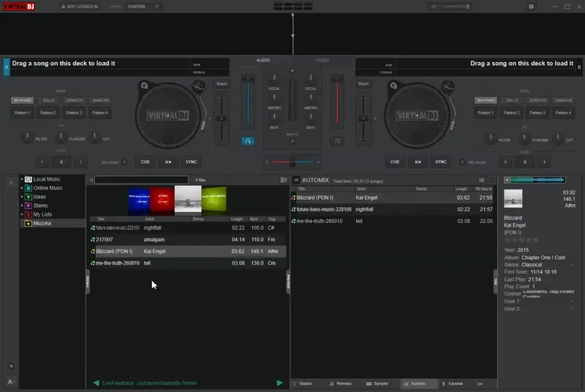The width and height of the screenshot is (585, 392).
Task: Halve loop with left arrow on deck A
Action: (x=42, y=162)
